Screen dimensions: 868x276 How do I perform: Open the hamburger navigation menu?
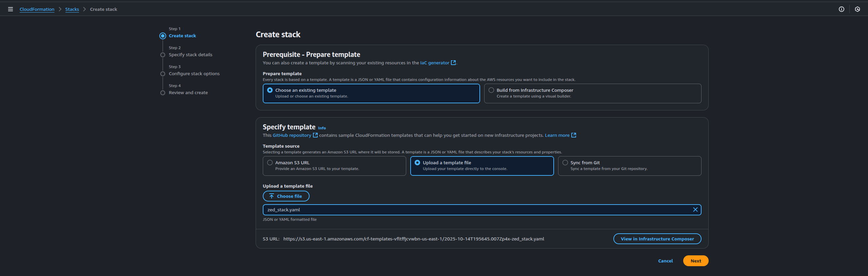(11, 9)
